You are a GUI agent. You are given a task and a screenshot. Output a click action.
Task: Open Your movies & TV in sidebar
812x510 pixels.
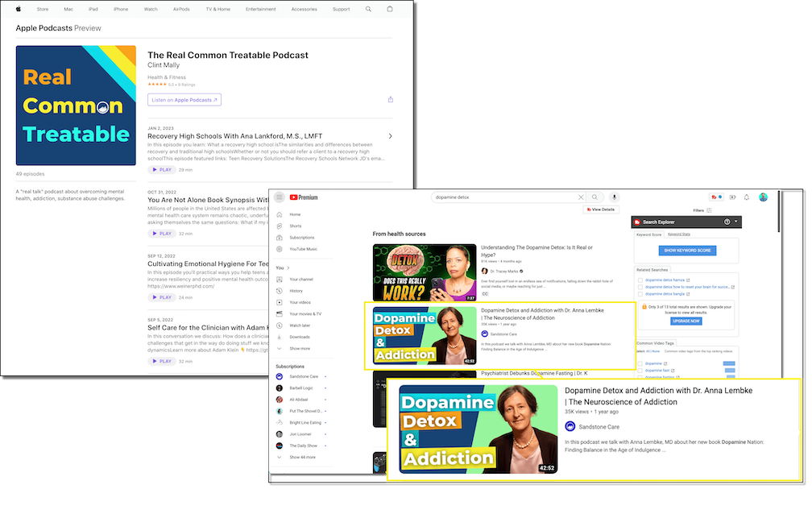pyautogui.click(x=305, y=314)
